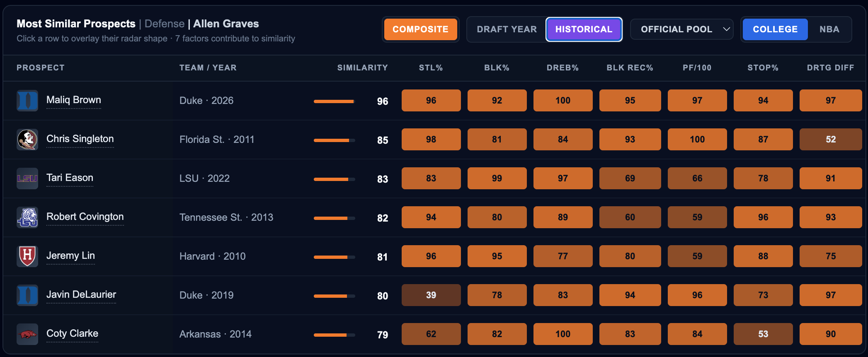The image size is (868, 357).
Task: Click Maliq Brown's Duke team logo
Action: tap(27, 101)
